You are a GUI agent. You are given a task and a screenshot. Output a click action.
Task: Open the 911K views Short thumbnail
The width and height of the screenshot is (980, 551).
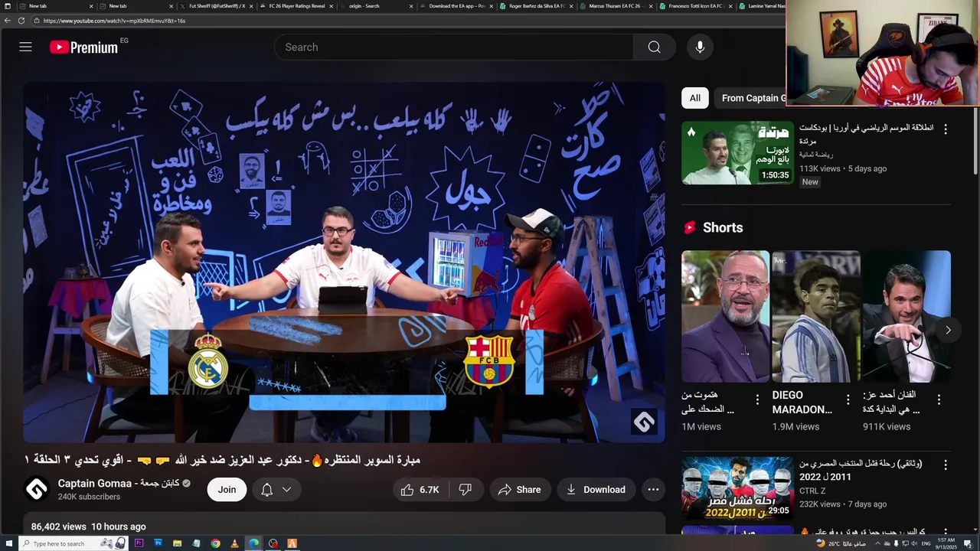pyautogui.click(x=906, y=317)
